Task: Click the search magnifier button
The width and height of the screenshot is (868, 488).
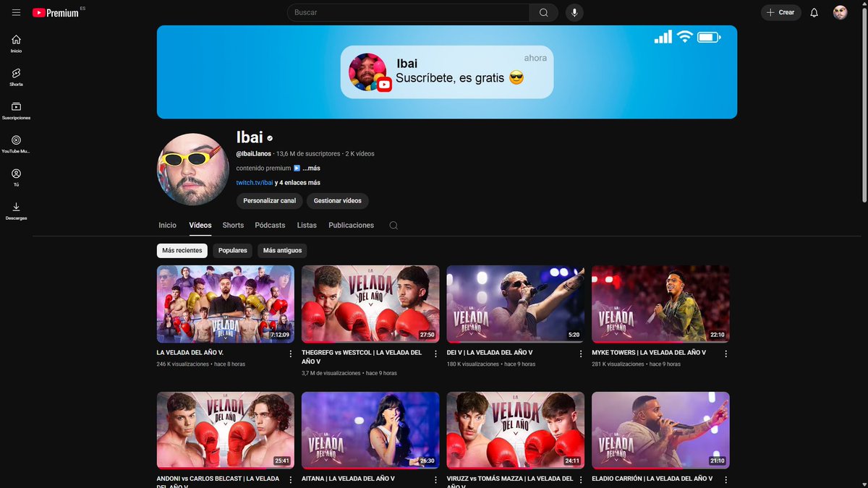Action: tap(543, 12)
